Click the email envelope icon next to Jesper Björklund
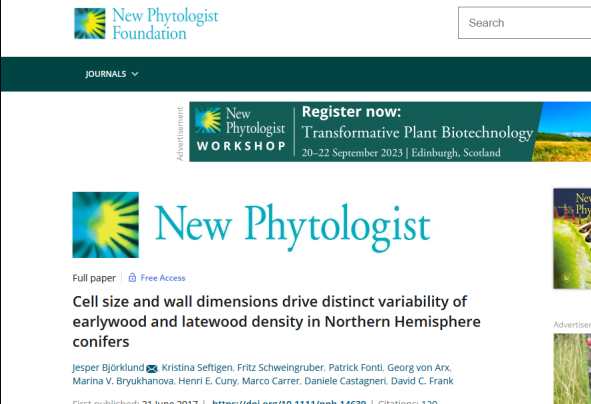Screen dimensions: 591x404 click(152, 369)
